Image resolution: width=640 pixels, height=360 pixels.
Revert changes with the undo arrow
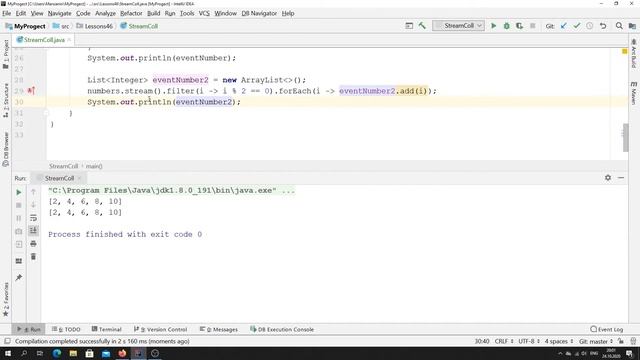tap(603, 26)
